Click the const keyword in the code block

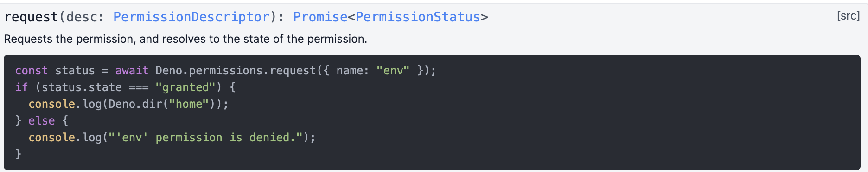pyautogui.click(x=32, y=71)
